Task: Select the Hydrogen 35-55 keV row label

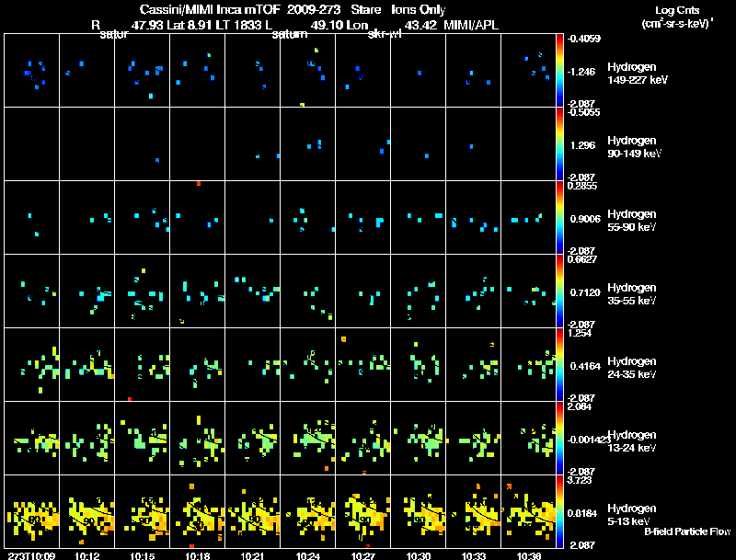Action: pos(632,294)
